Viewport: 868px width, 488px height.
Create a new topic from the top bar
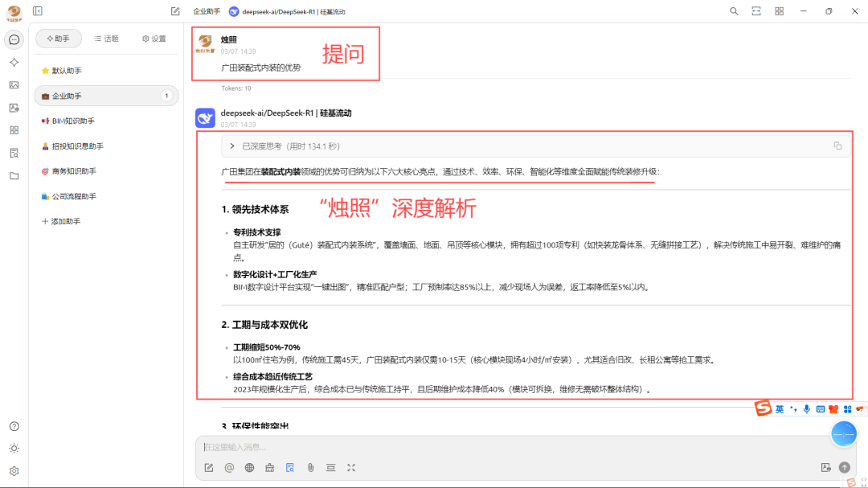pos(175,11)
